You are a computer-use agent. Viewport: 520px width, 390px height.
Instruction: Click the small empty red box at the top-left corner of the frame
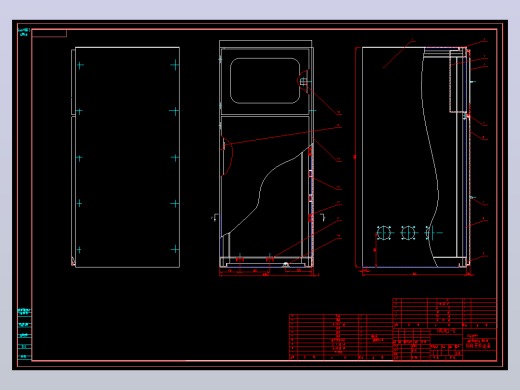coord(49,33)
